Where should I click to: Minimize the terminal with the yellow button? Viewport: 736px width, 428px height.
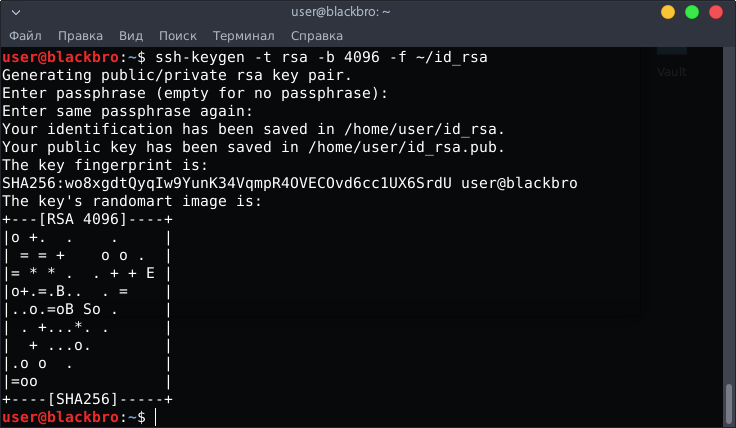click(x=669, y=12)
